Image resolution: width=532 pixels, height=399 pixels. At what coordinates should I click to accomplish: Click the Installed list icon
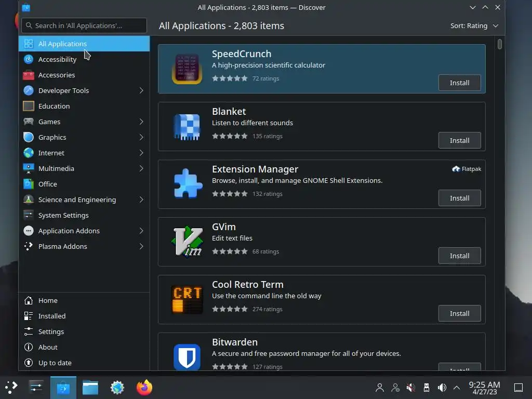point(29,316)
